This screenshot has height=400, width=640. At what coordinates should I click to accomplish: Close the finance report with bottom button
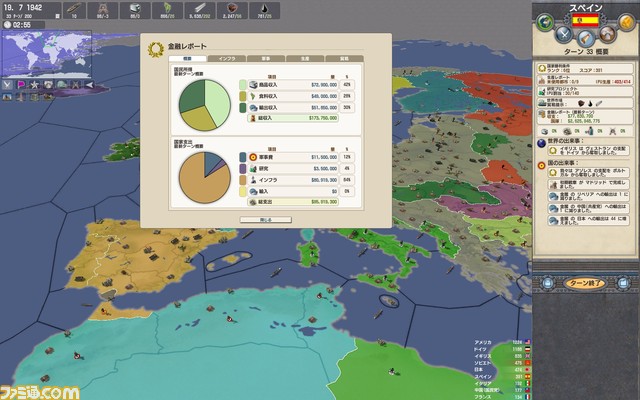[266, 220]
